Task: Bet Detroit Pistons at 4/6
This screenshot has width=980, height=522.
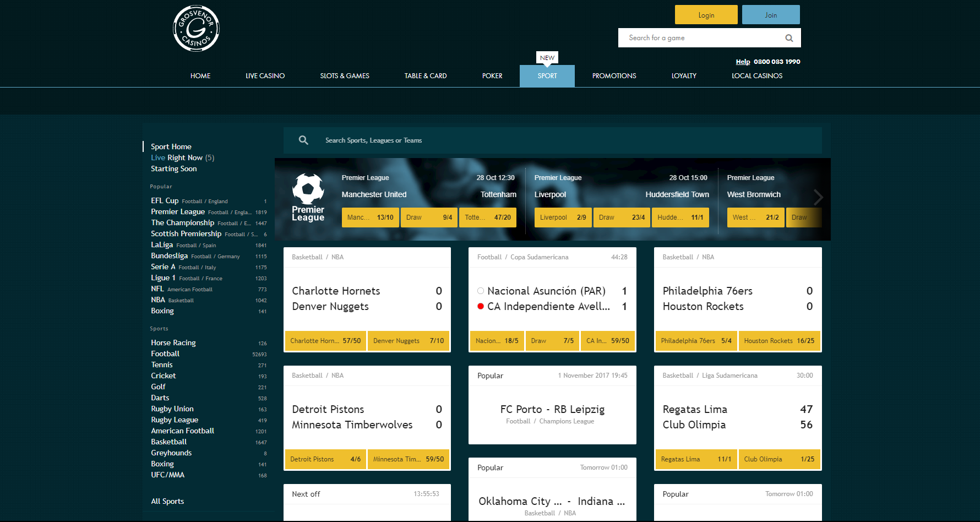Action: point(325,459)
